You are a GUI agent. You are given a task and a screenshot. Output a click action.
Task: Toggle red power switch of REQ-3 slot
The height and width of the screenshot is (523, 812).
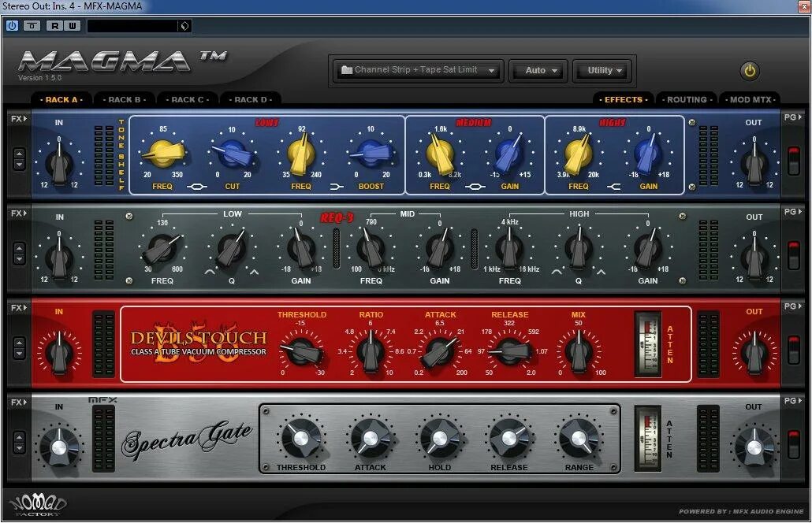pos(793,255)
